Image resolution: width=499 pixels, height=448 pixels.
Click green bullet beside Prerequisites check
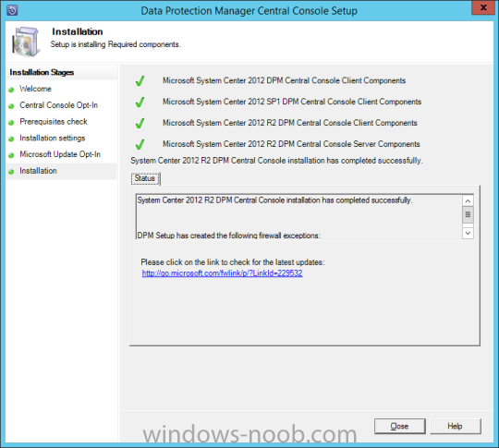click(11, 123)
